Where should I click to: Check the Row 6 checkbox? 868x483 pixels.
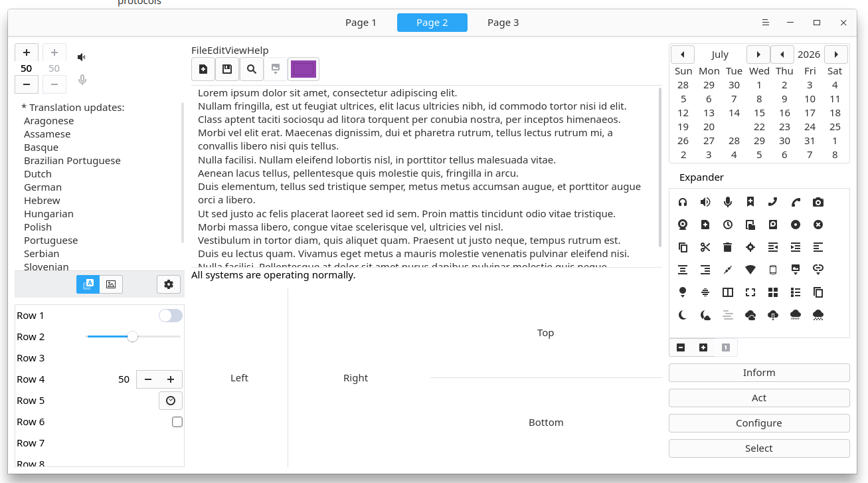pyautogui.click(x=177, y=422)
